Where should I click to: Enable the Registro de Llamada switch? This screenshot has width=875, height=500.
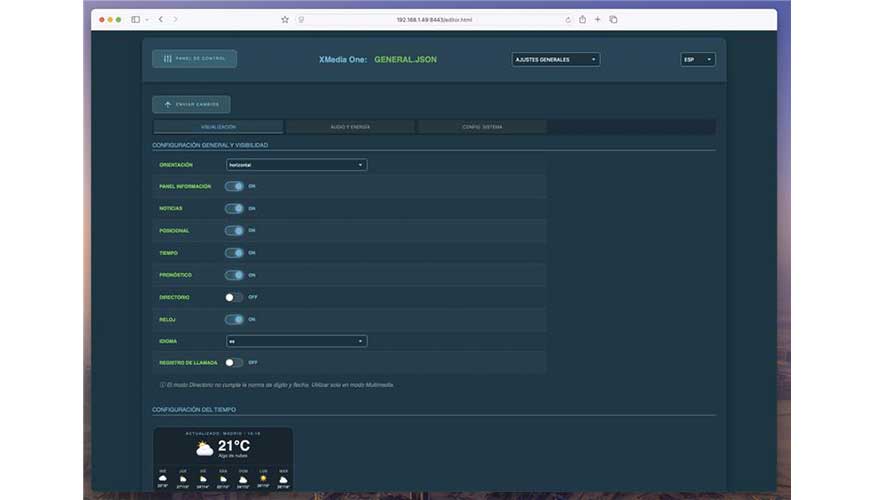tap(234, 363)
